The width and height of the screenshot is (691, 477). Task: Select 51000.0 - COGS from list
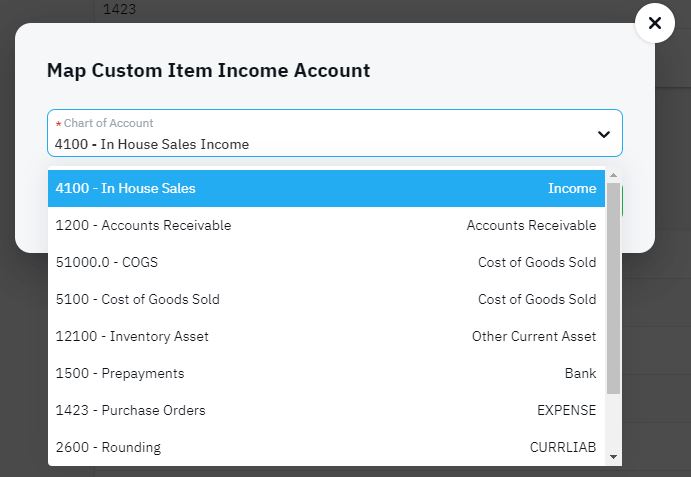(x=326, y=262)
